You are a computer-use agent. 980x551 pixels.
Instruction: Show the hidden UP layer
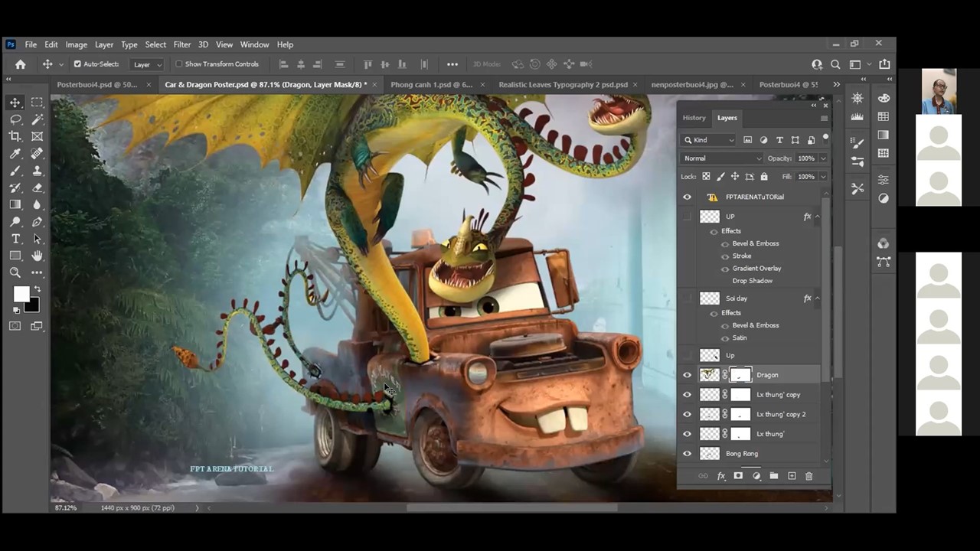point(687,217)
